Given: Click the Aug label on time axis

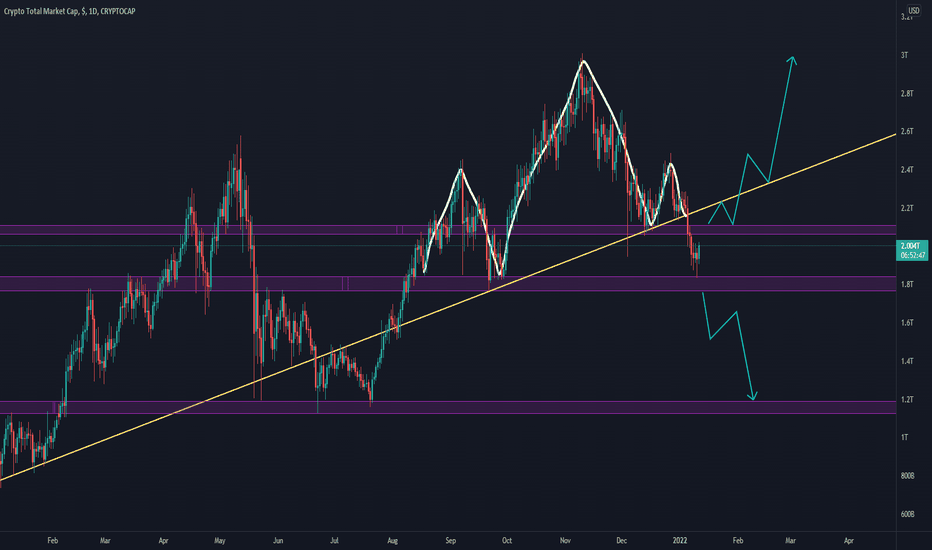Looking at the screenshot, I should [x=392, y=540].
